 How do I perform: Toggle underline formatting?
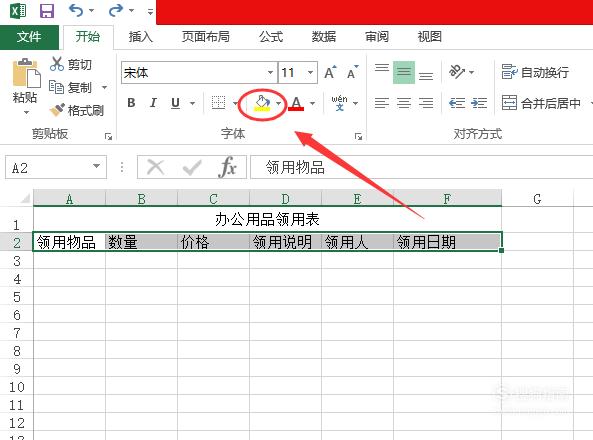pyautogui.click(x=175, y=103)
